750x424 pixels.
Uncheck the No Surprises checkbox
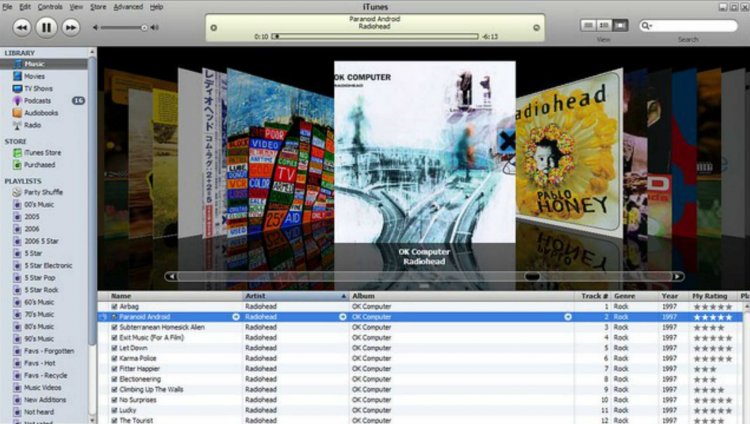point(114,400)
